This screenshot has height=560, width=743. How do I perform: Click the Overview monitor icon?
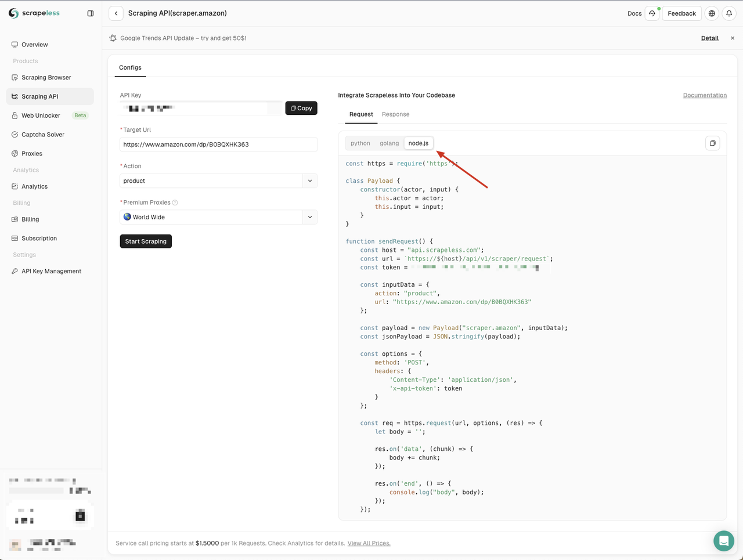(x=15, y=45)
